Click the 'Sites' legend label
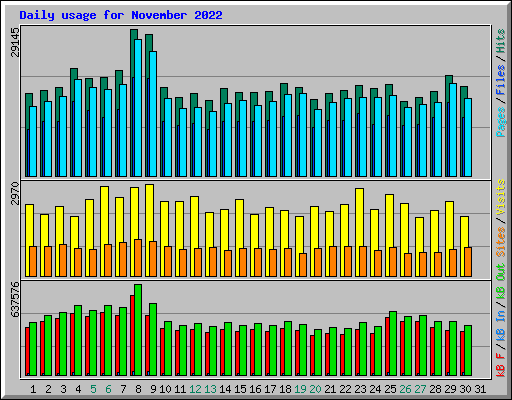 point(501,242)
